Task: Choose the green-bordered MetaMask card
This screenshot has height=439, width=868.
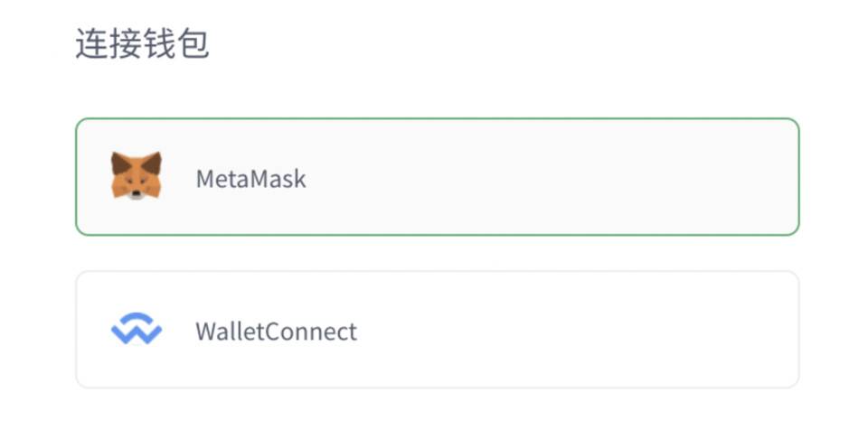Action: pyautogui.click(x=437, y=177)
